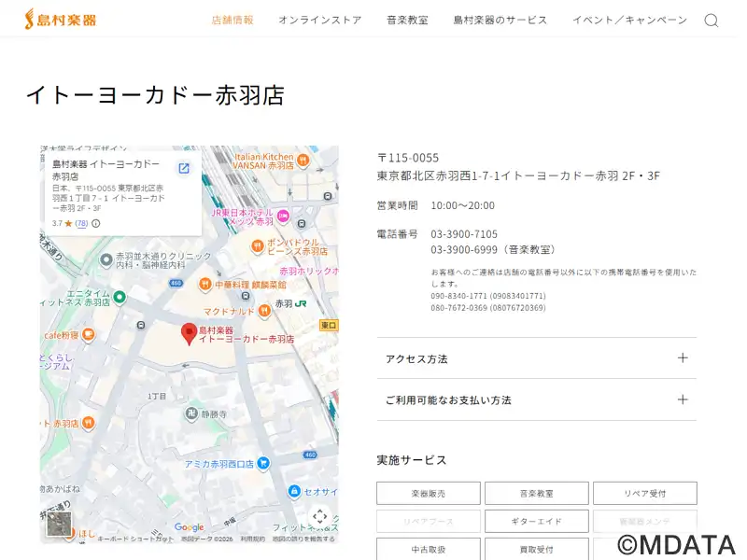Toggle map camera controls button
This screenshot has height=560, width=747.
[319, 516]
